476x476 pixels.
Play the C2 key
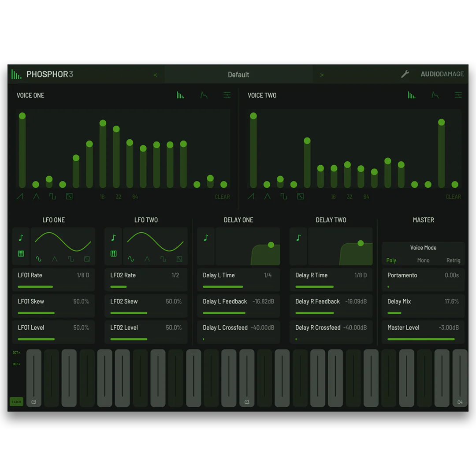[33, 378]
